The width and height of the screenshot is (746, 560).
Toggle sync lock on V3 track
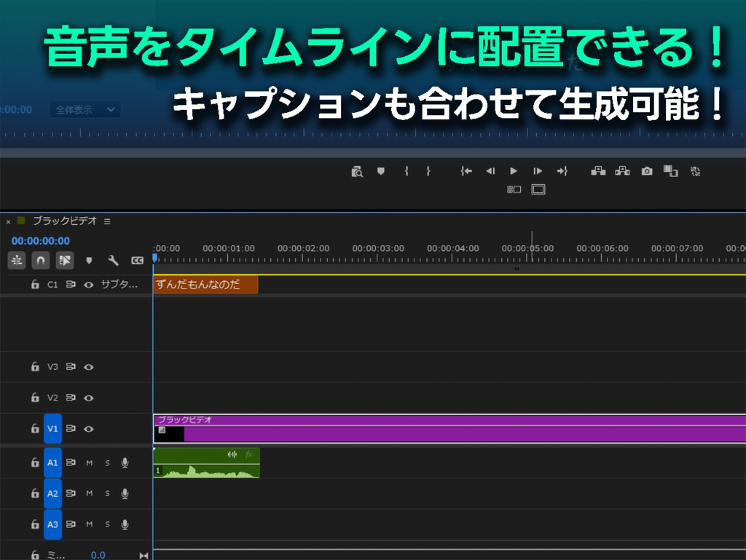pyautogui.click(x=71, y=366)
